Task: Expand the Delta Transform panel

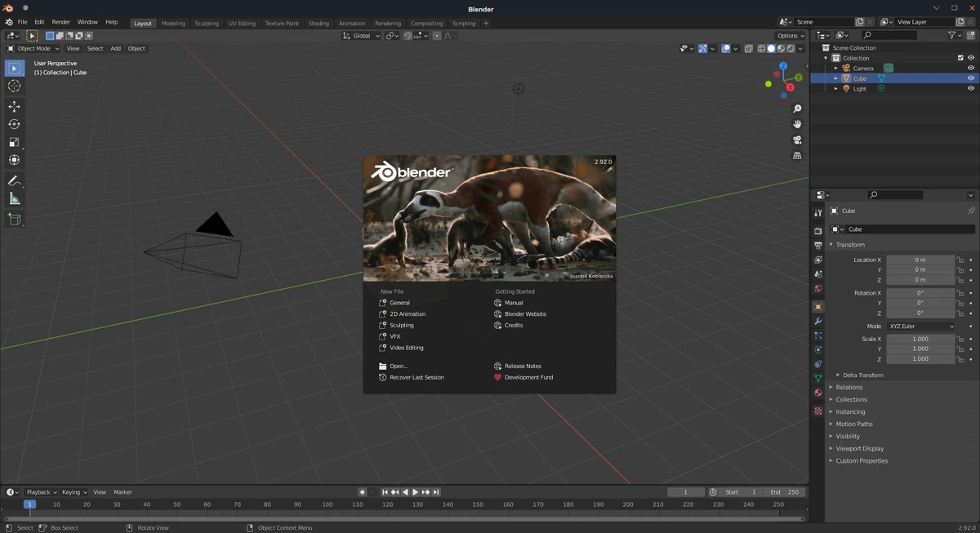Action: pos(862,375)
